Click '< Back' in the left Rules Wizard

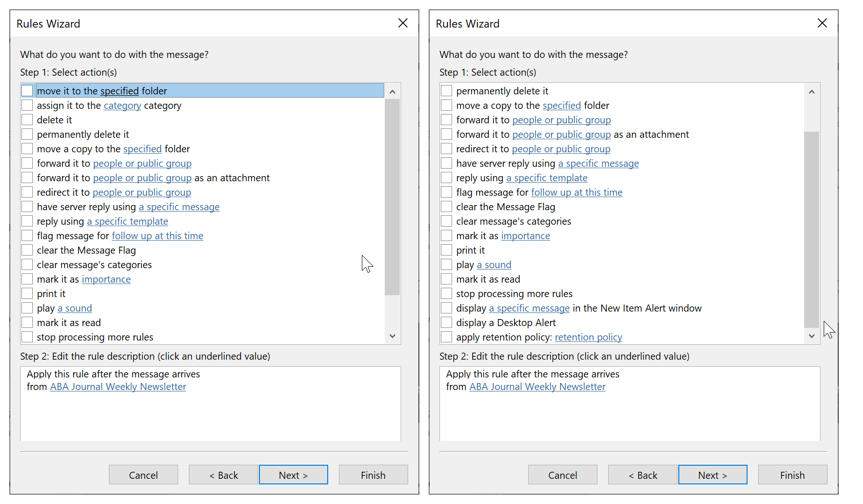[223, 475]
